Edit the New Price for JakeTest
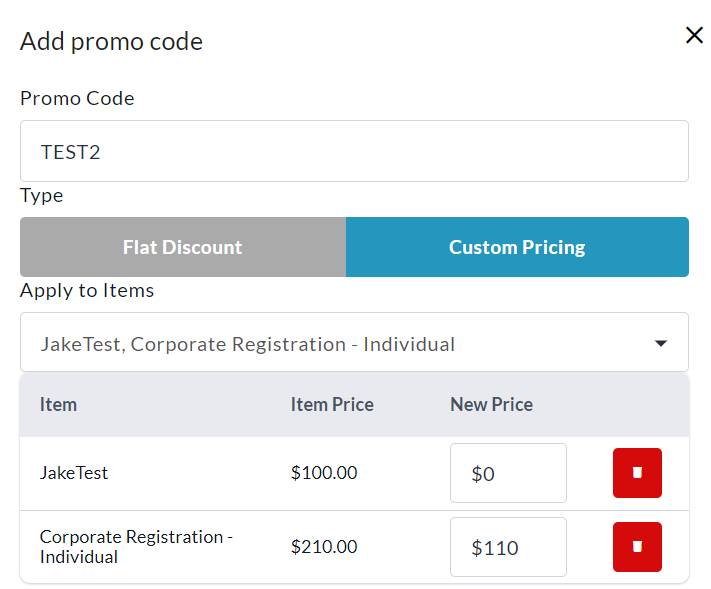 (508, 473)
